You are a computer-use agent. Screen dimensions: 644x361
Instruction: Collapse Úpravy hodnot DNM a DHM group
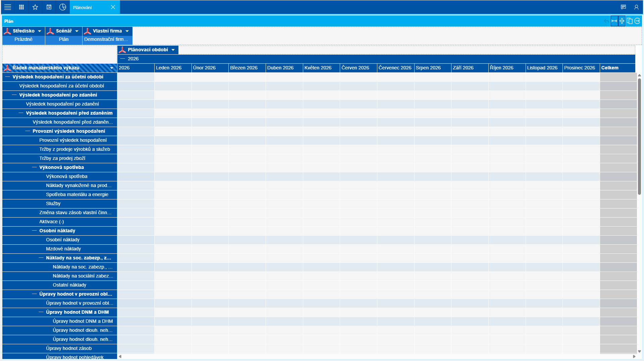point(41,312)
